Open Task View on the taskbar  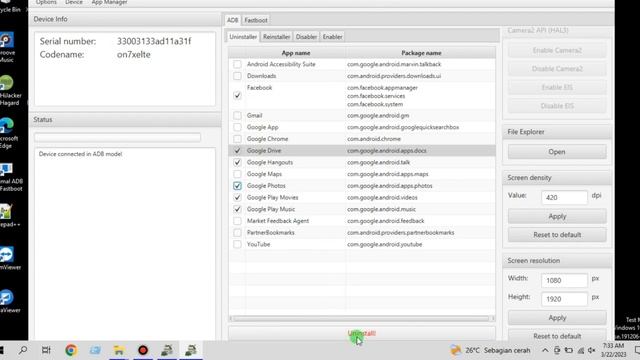click(x=46, y=350)
